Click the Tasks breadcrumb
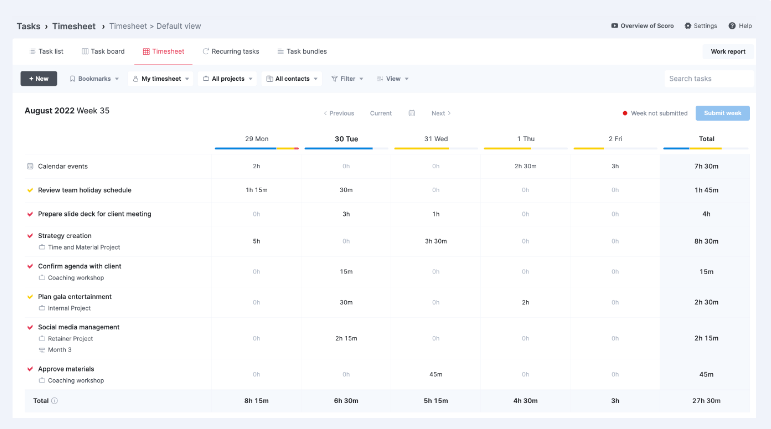This screenshot has width=771, height=429. coord(29,26)
